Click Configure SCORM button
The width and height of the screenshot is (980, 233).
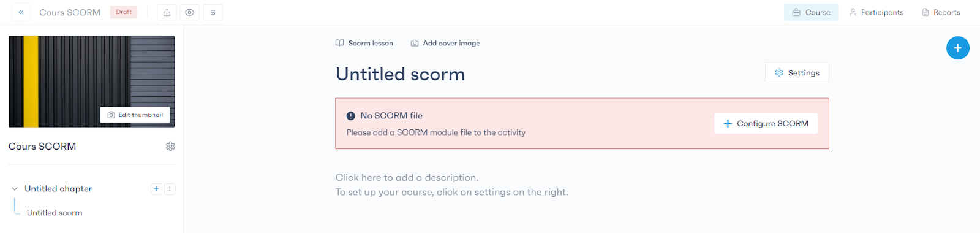coord(766,123)
